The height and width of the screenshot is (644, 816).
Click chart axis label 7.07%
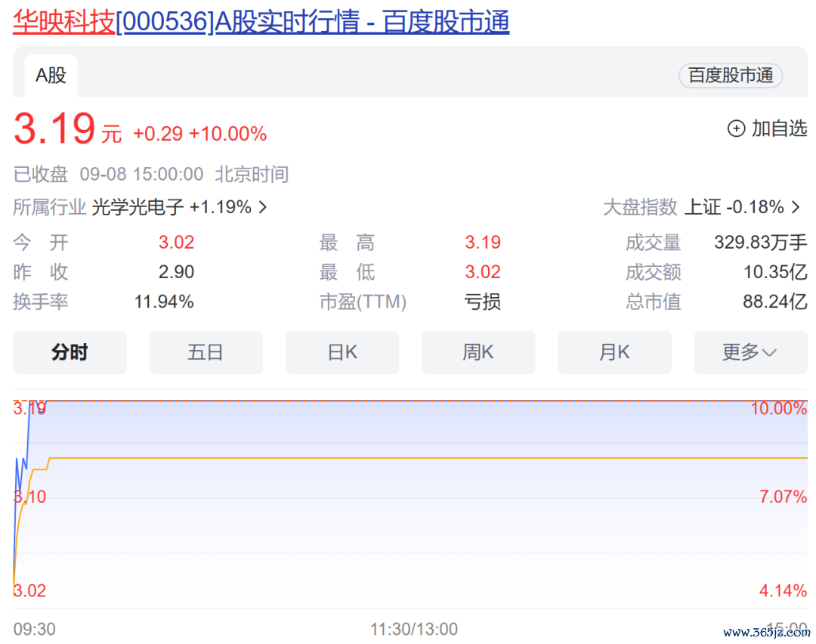pos(784,497)
